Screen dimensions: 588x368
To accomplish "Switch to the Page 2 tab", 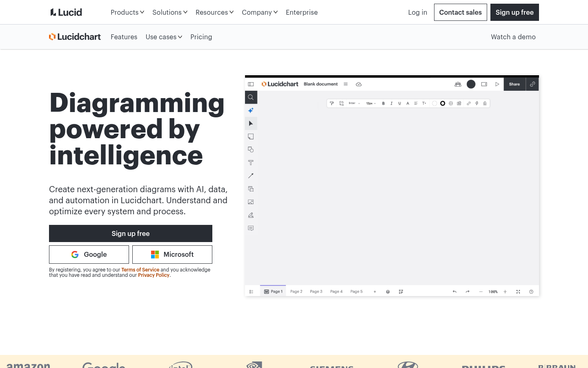I will 296,292.
